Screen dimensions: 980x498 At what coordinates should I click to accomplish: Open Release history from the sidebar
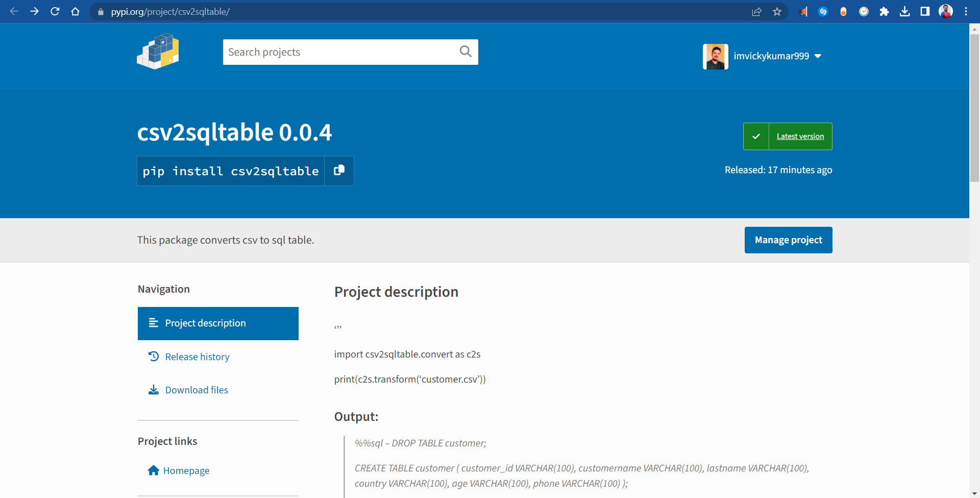(197, 357)
